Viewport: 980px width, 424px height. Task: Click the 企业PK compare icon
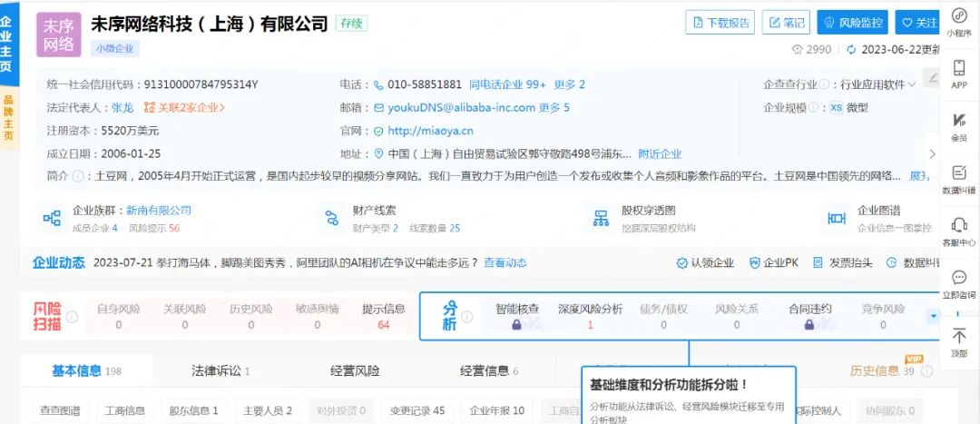click(755, 263)
